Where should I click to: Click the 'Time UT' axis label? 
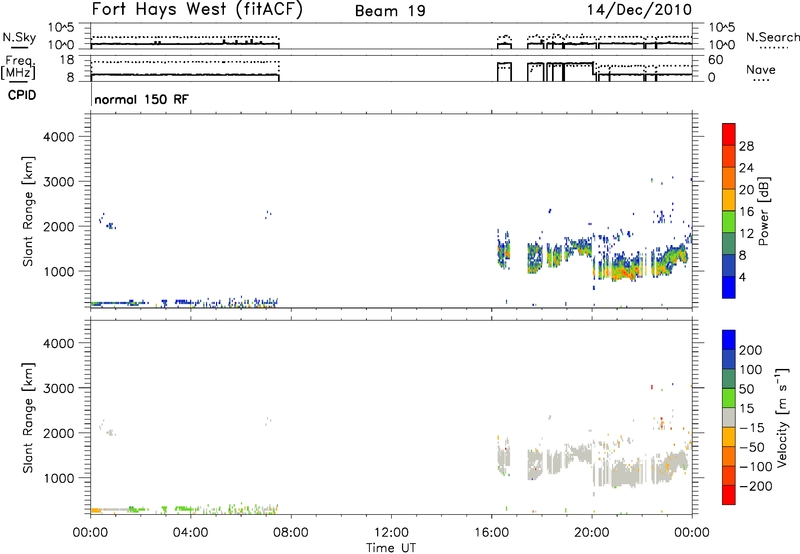[x=391, y=548]
